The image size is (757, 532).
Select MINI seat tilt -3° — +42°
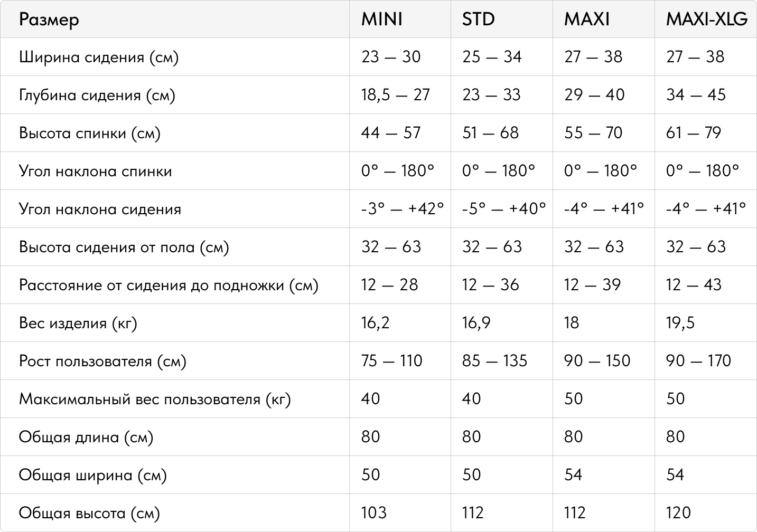tap(403, 209)
